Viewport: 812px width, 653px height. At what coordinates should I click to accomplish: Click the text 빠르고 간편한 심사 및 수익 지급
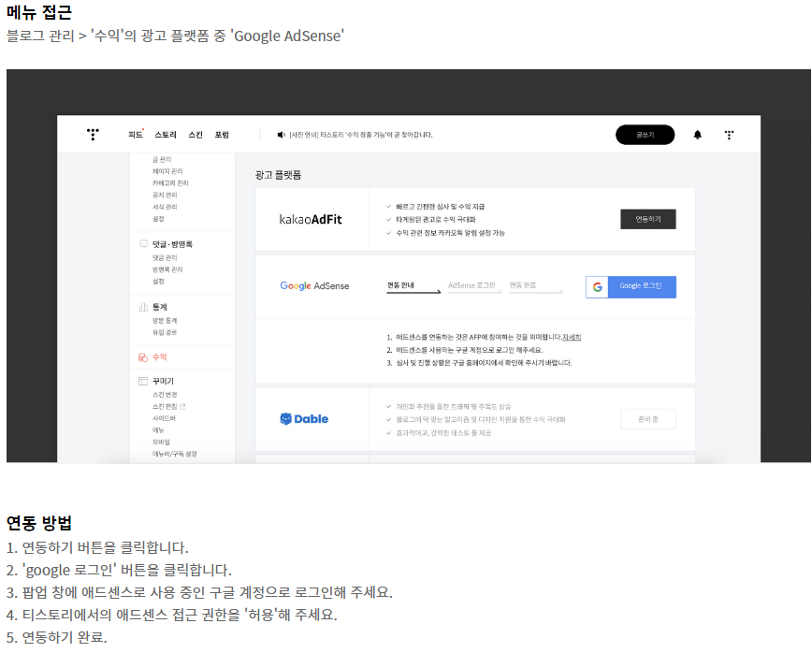[x=441, y=207]
